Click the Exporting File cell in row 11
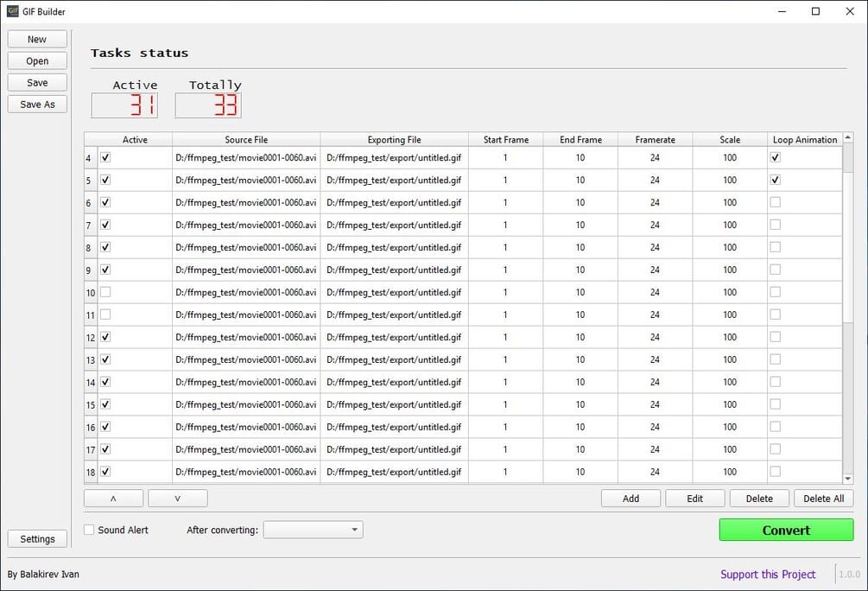This screenshot has height=591, width=868. pos(394,315)
